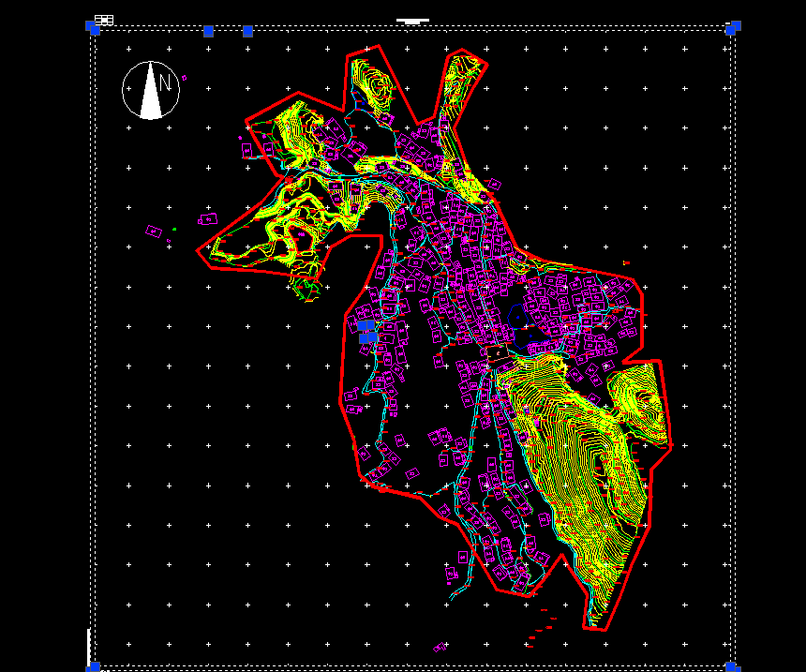Click the left blue grip on the top border
This screenshot has width=806, height=672.
[x=208, y=32]
